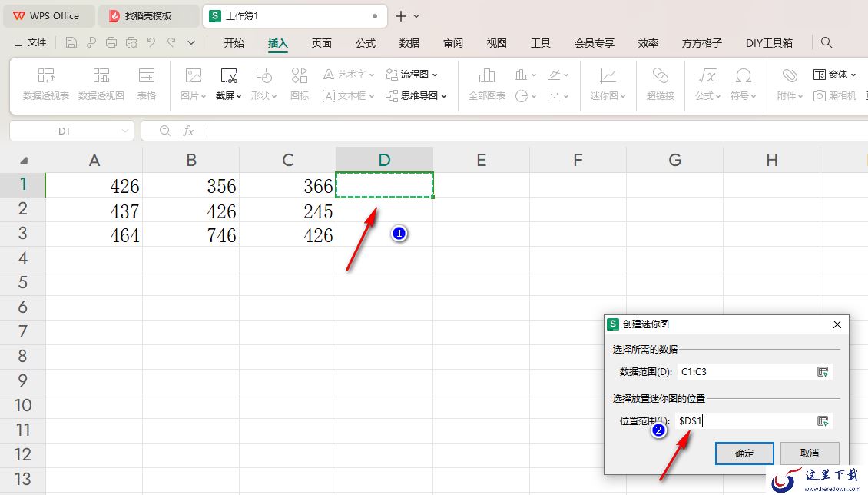Click the search magnifier icon in ribbon
Viewport: 868px width, 495px height.
pos(827,42)
